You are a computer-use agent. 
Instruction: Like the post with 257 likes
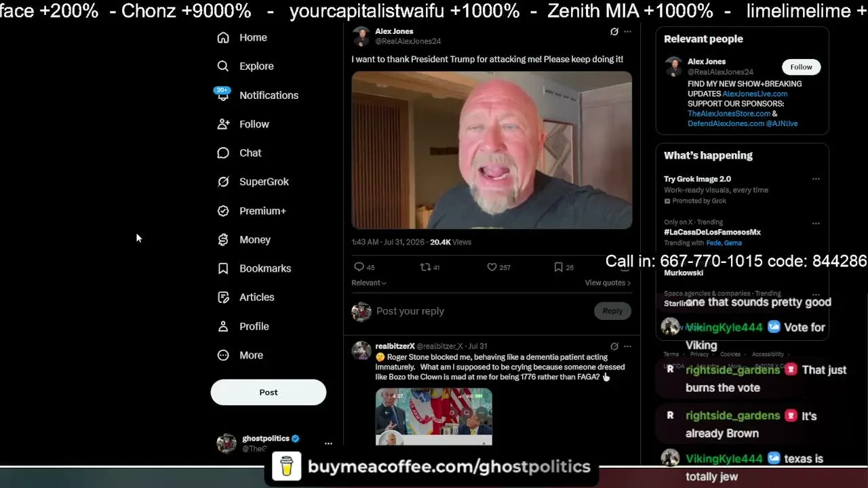point(498,267)
